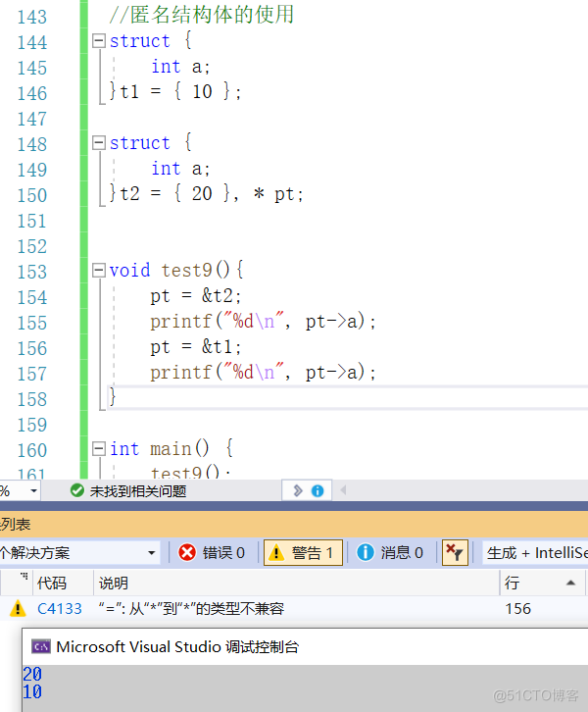Click the scroll-left arrow of horizontal scrollbar
Image resolution: width=588 pixels, height=712 pixels.
coord(343,490)
